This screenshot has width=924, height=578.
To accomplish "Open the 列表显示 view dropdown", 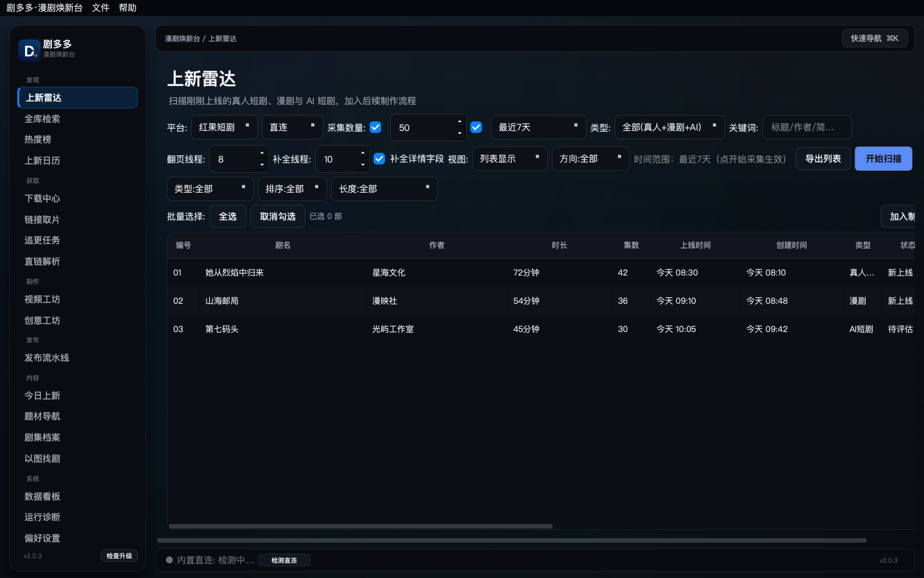I will (x=510, y=159).
